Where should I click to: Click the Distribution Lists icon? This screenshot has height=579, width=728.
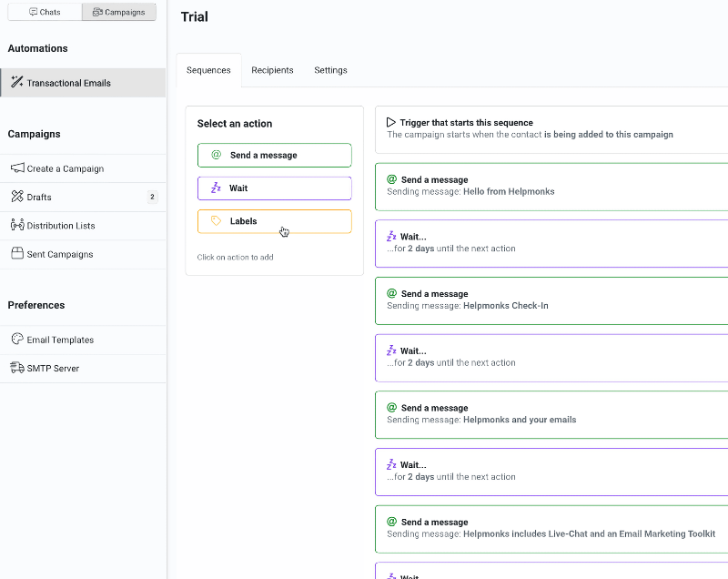pos(17,225)
